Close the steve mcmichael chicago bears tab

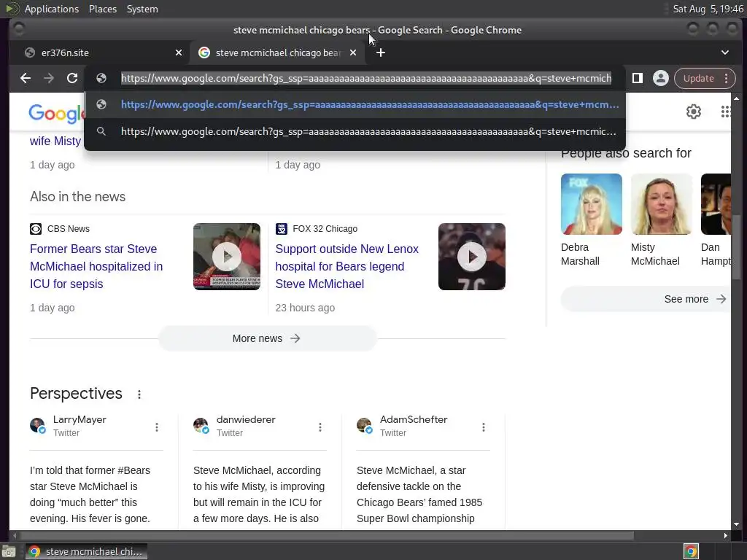point(353,52)
